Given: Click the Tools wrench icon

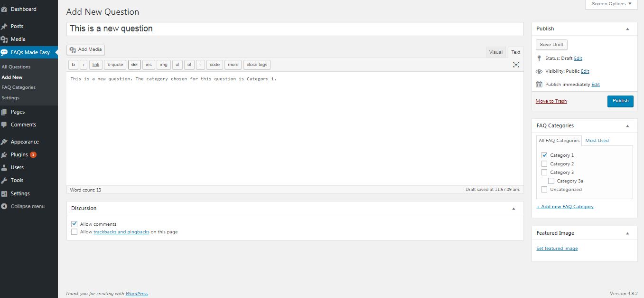Looking at the screenshot, I should (4, 180).
